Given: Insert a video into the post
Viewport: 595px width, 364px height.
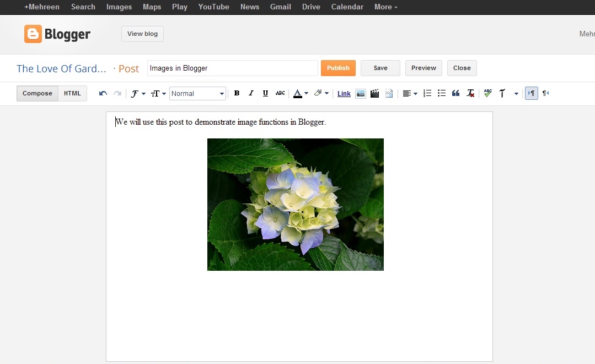Looking at the screenshot, I should (x=374, y=93).
